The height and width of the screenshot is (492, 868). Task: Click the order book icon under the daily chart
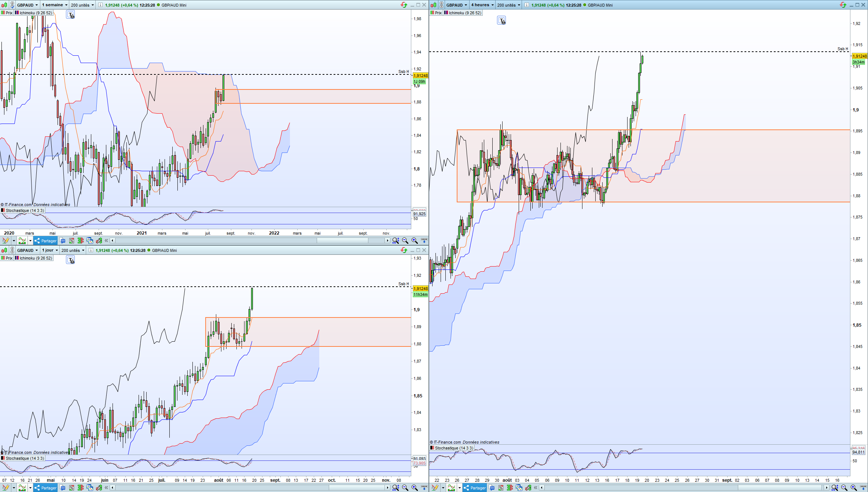click(x=81, y=488)
